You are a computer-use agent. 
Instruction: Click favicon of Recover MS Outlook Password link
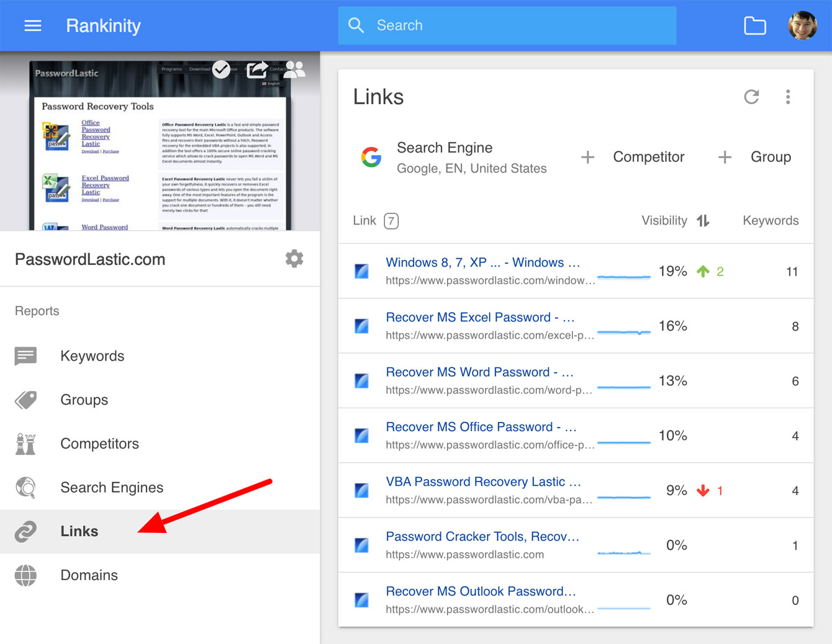[x=361, y=600]
